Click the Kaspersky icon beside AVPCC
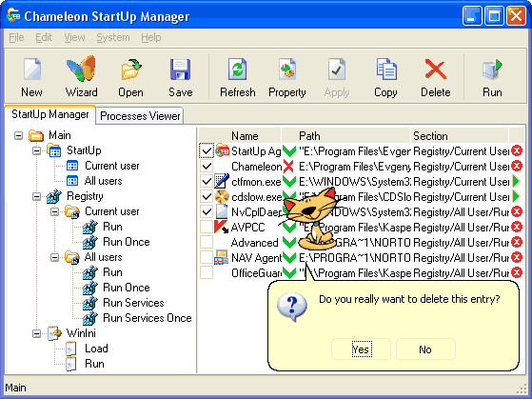Image resolution: width=532 pixels, height=399 pixels. click(x=221, y=227)
